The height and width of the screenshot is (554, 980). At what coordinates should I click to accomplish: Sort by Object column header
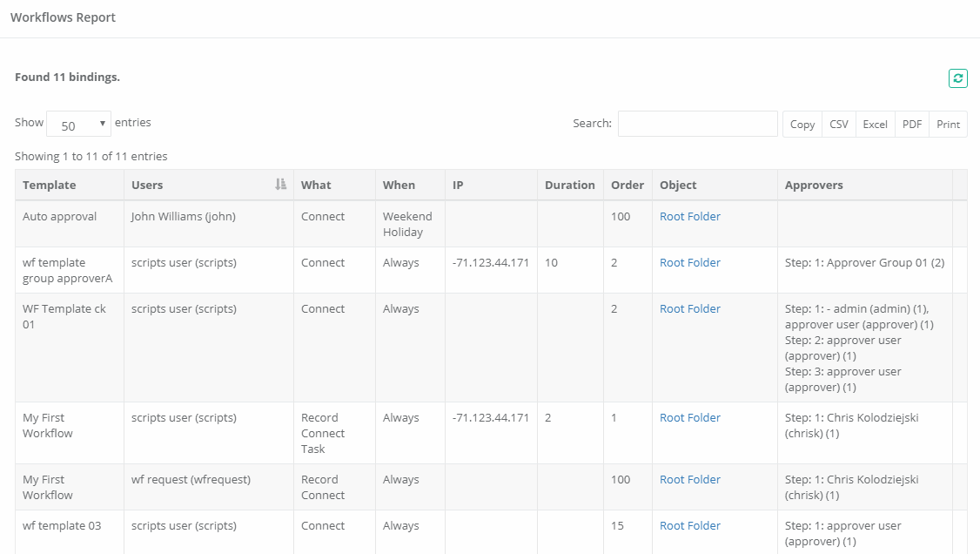(715, 185)
